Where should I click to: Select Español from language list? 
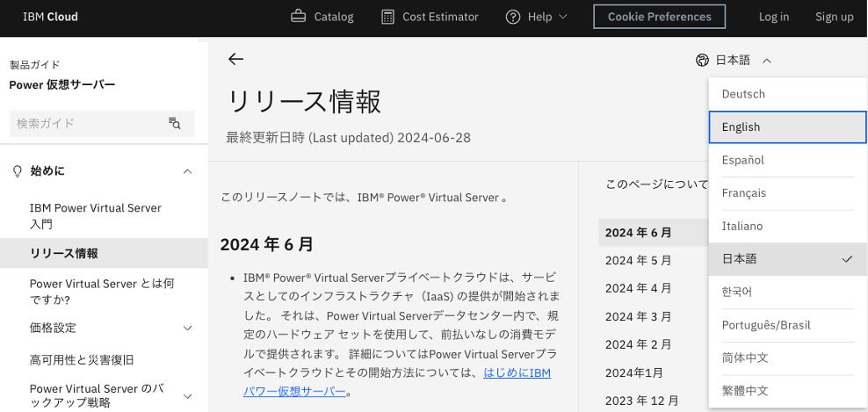(x=788, y=160)
